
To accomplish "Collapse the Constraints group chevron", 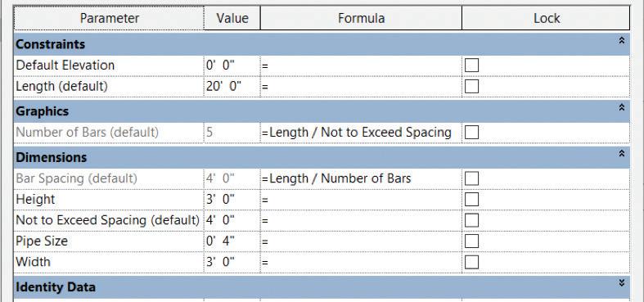I will (x=621, y=40).
